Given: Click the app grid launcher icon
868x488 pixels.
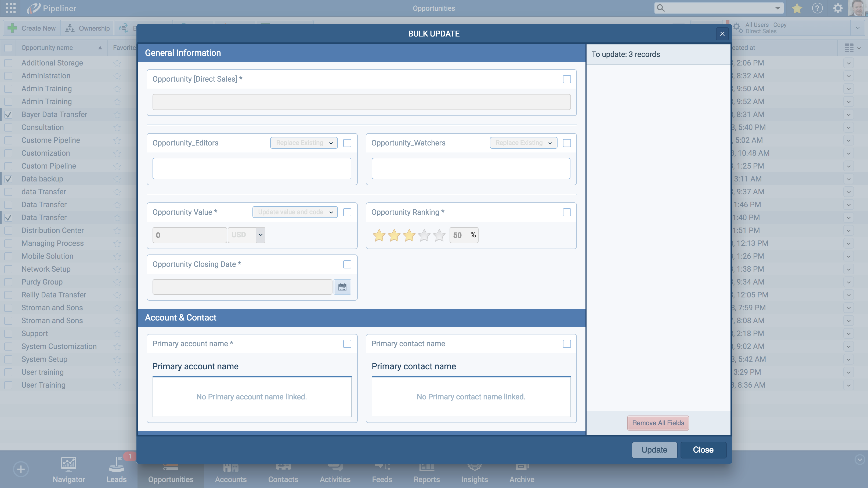Looking at the screenshot, I should click(10, 8).
